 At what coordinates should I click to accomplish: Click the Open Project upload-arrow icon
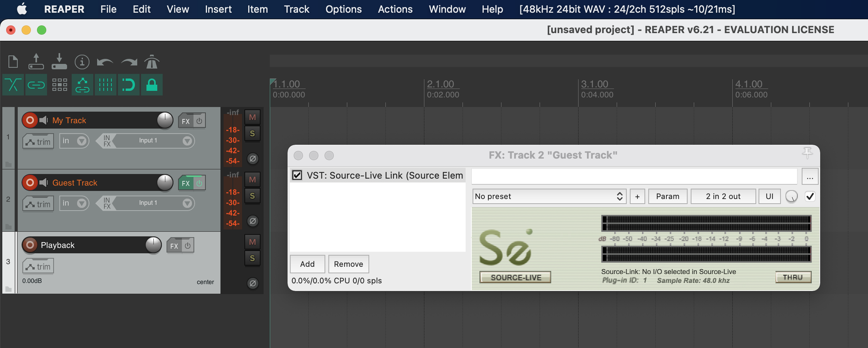[x=36, y=62]
